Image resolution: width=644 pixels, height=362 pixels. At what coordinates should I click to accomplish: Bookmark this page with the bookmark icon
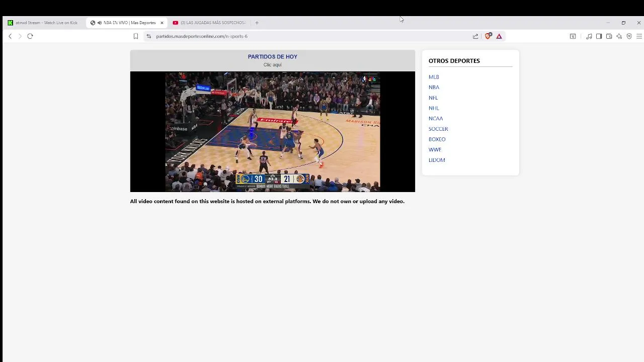coord(136,36)
